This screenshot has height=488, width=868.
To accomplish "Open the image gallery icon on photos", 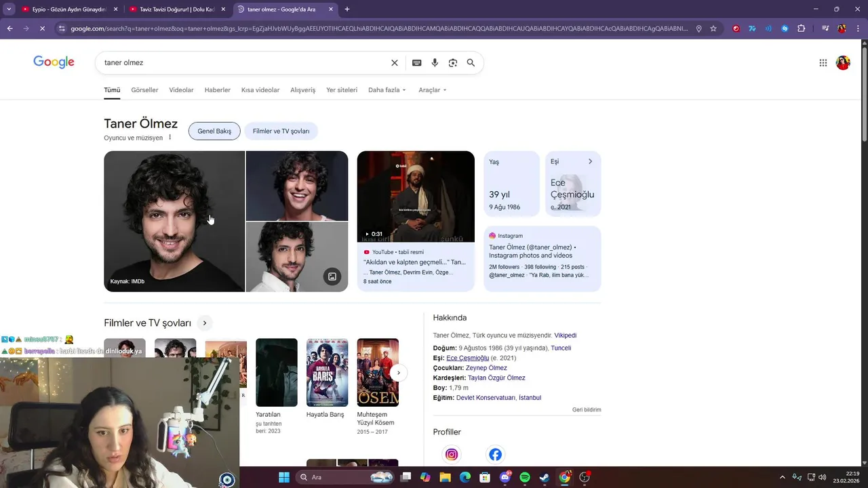I will click(332, 277).
